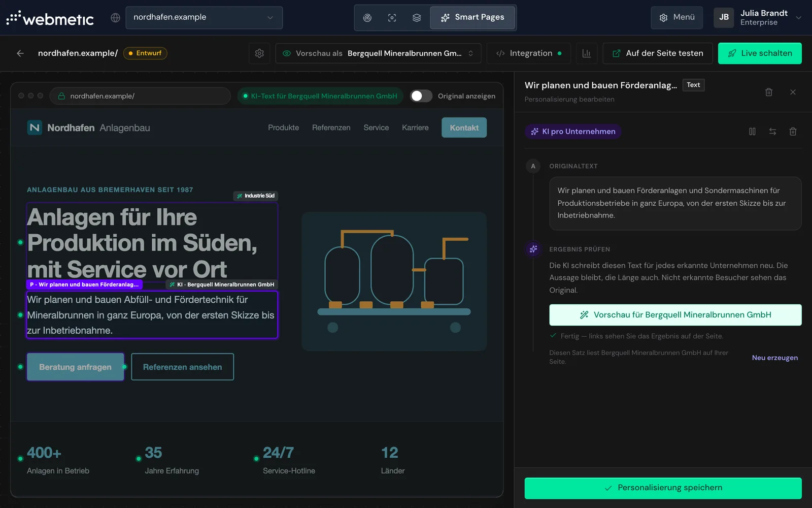Click the Kontakt button in the preview
Viewport: 812px width, 508px height.
click(x=464, y=128)
